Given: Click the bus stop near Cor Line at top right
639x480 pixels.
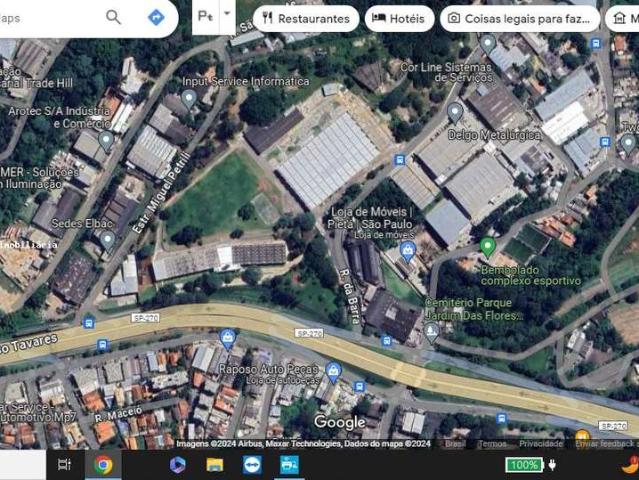Looking at the screenshot, I should point(596,43).
